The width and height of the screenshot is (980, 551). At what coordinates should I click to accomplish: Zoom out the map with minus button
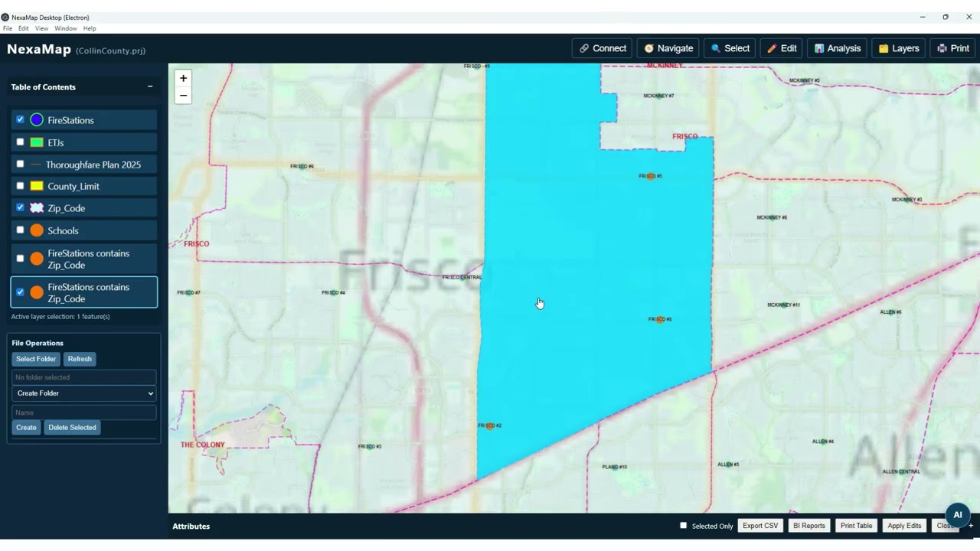pos(183,96)
